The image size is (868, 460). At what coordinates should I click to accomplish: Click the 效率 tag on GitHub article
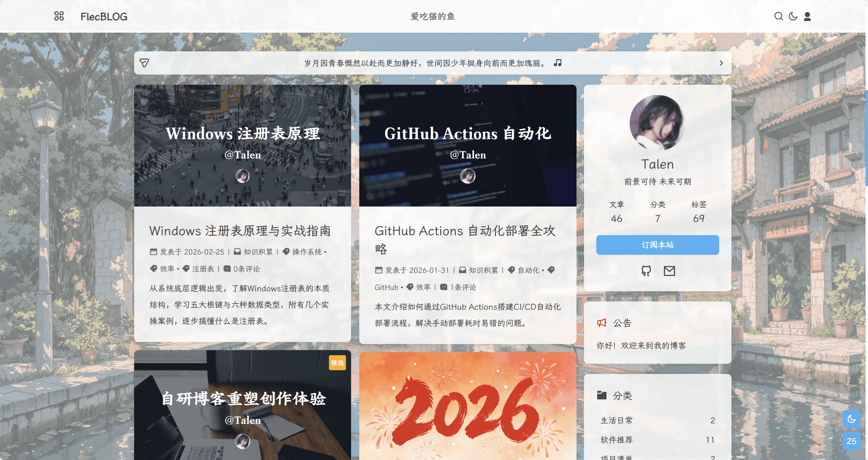(x=423, y=287)
